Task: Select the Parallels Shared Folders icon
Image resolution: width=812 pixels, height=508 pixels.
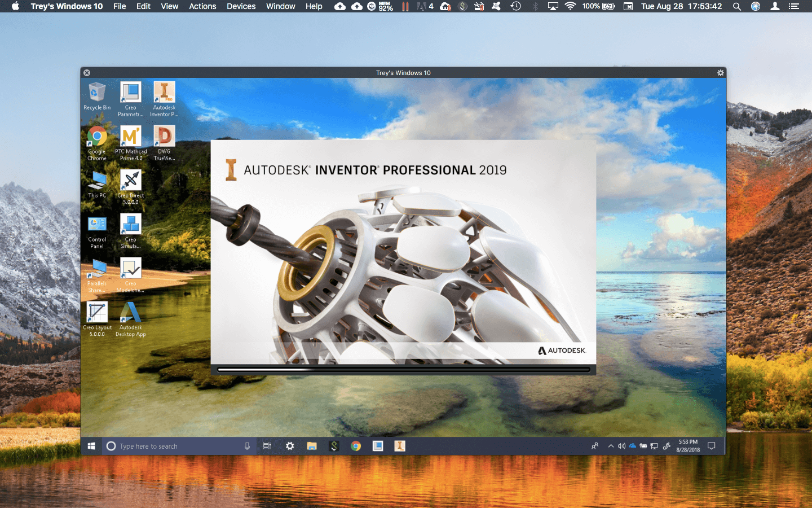Action: point(97,275)
